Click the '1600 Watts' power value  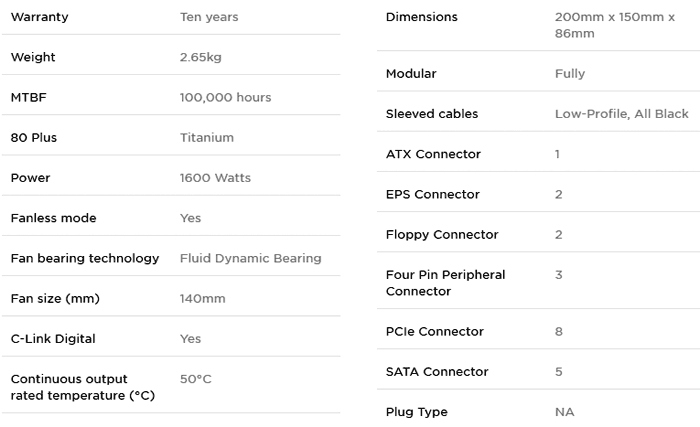[215, 178]
